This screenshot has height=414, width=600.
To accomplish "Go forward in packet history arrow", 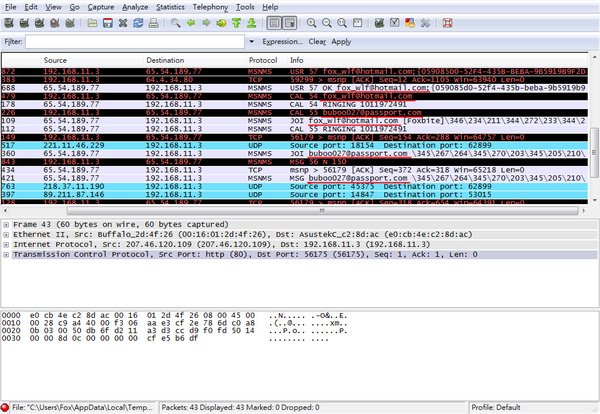I will point(206,23).
